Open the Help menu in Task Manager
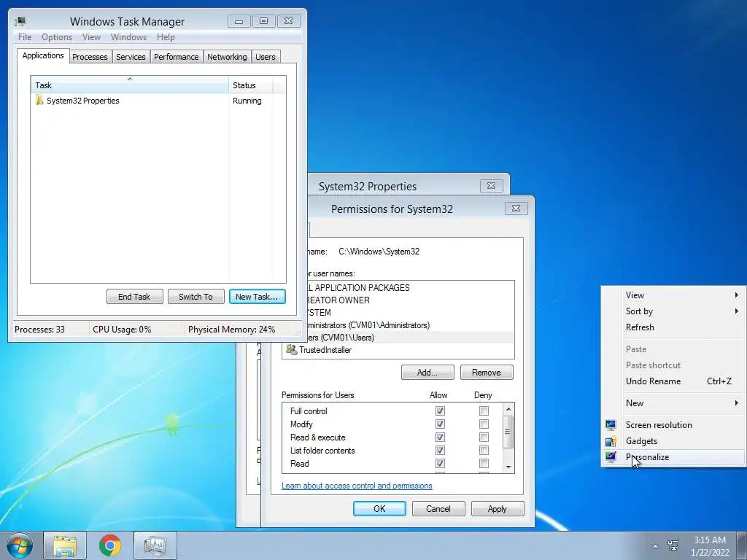Image resolution: width=747 pixels, height=560 pixels. tap(166, 37)
